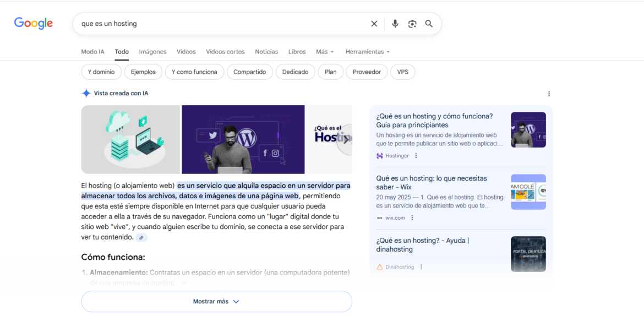The height and width of the screenshot is (316, 644).
Task: Choose the 'Dedicado' filter chip
Action: click(295, 72)
